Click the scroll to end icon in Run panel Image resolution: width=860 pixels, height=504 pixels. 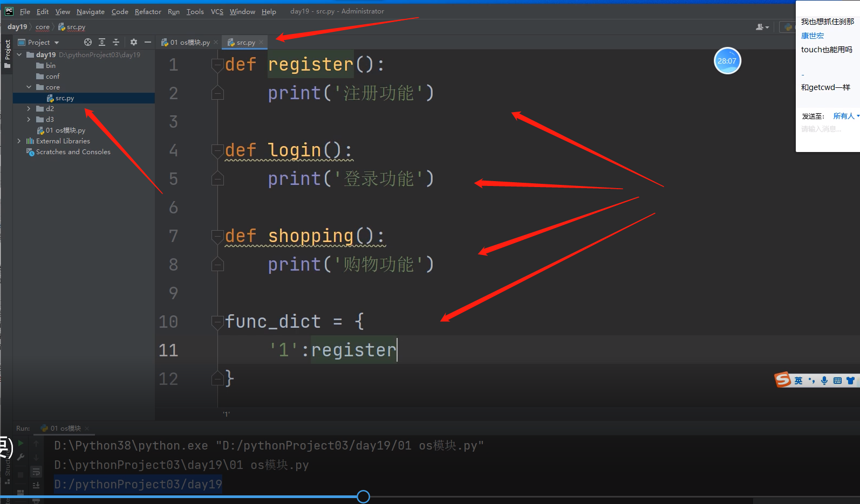coord(36,486)
